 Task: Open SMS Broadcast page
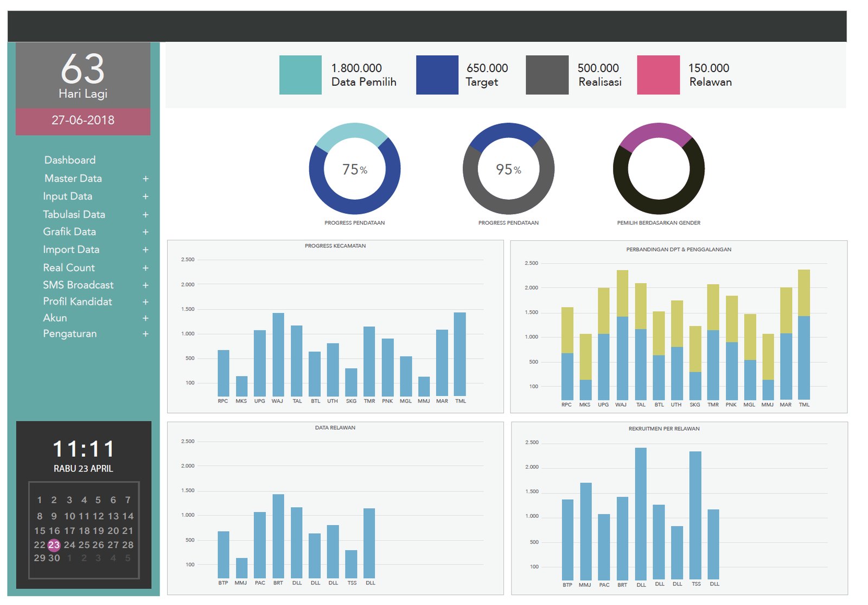tap(79, 285)
